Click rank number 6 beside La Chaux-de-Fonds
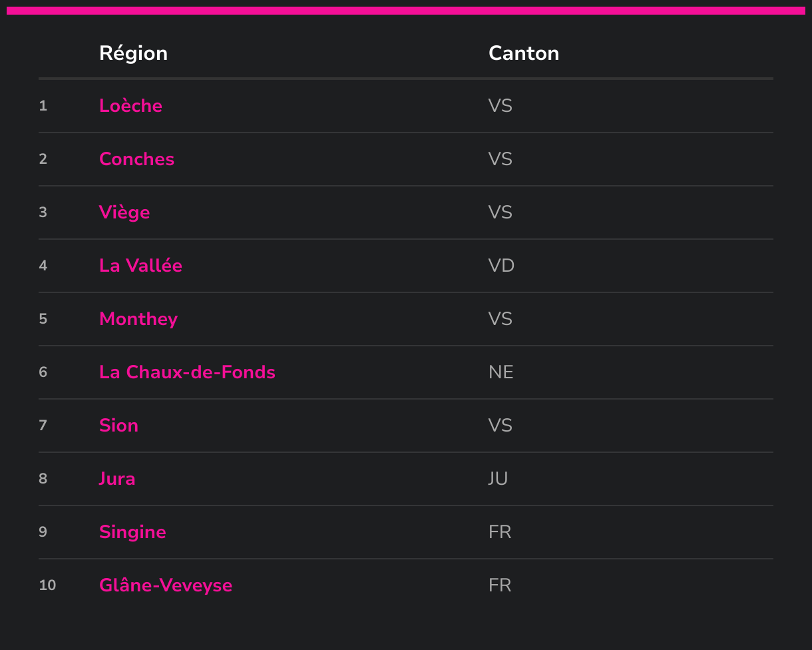 click(x=43, y=372)
